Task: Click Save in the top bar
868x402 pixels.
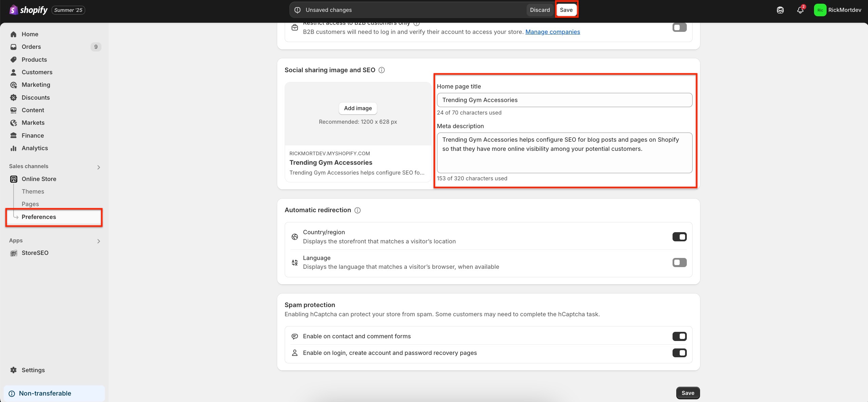Action: click(566, 10)
